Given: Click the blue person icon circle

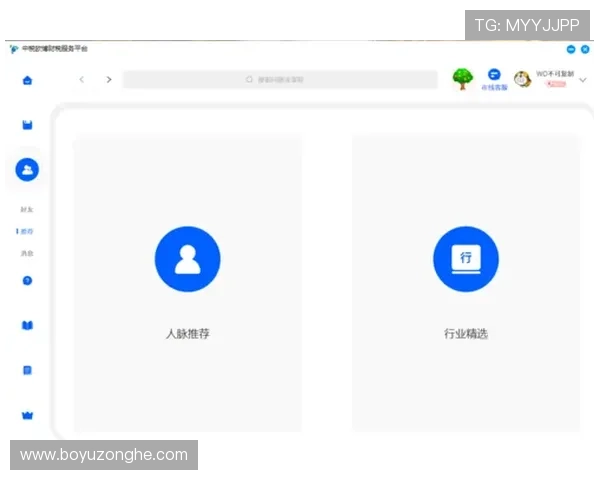Looking at the screenshot, I should click(x=188, y=259).
